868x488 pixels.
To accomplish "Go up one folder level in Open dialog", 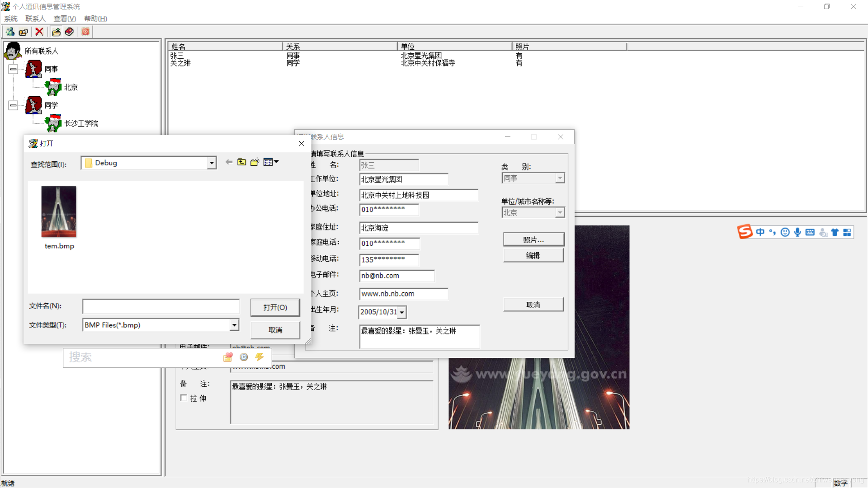I will click(x=242, y=162).
